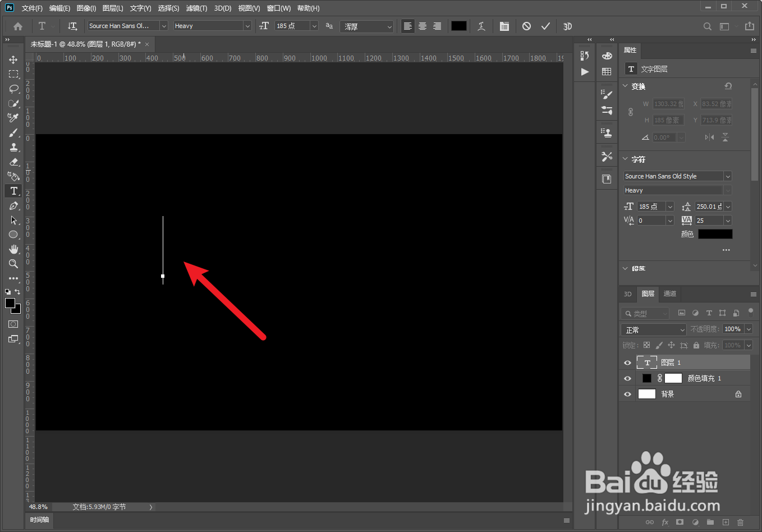Select the Pen tool

[13, 206]
